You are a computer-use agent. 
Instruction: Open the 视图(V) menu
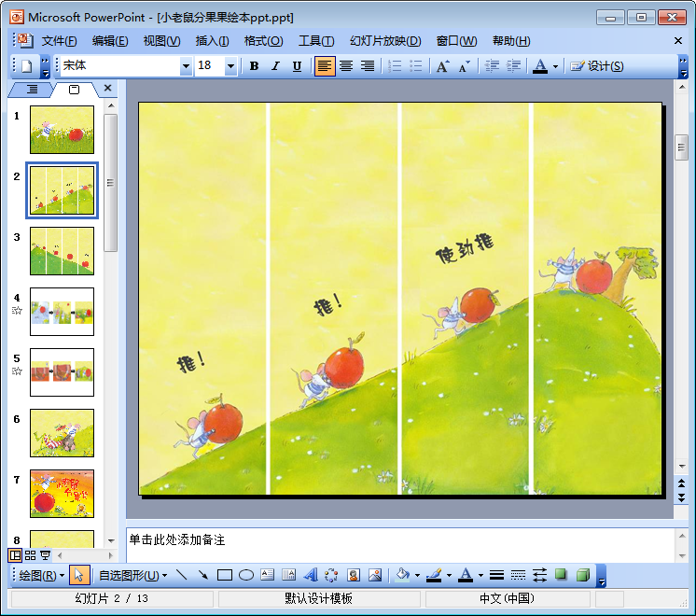[x=161, y=41]
